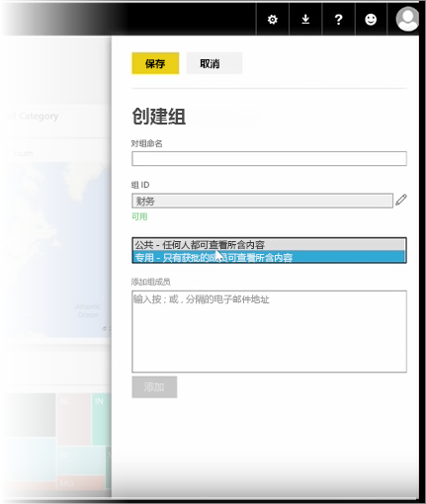Viewport: 426px width, 504px height.
Task: Click the email address box for group members
Action: (x=269, y=331)
